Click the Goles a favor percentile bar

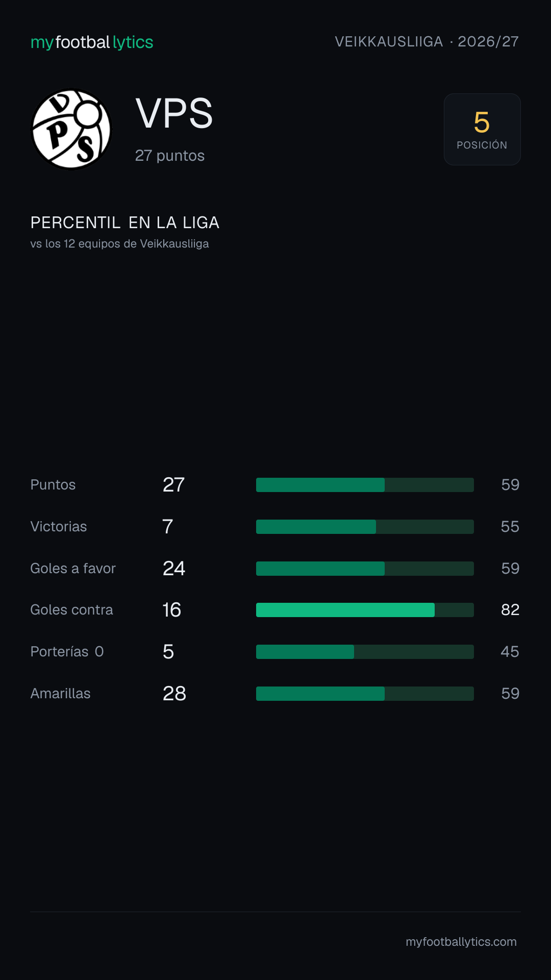pos(365,569)
